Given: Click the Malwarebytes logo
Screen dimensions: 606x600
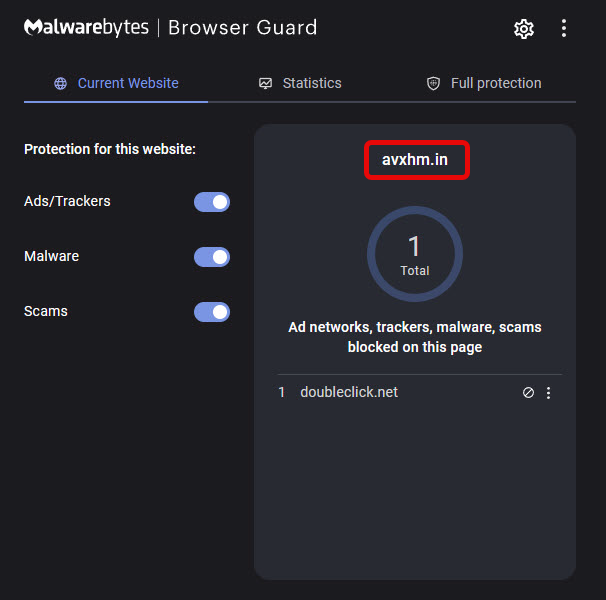Looking at the screenshot, I should point(86,27).
